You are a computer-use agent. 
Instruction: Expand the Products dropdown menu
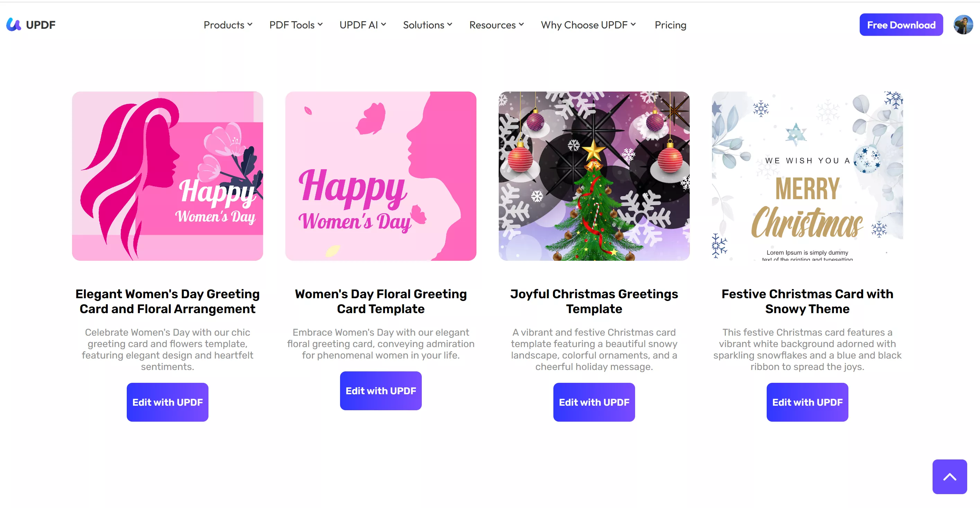[228, 25]
